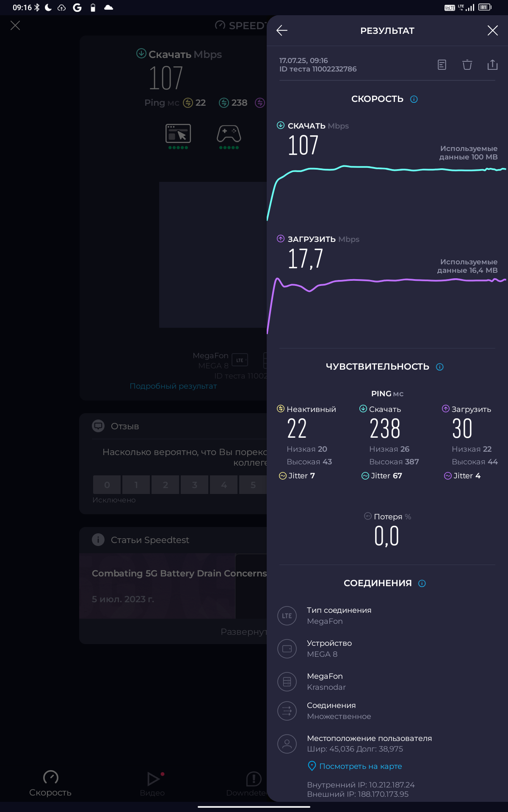Select rating 2 in the feedback scale
Viewport: 508px width, 812px height.
[166, 485]
